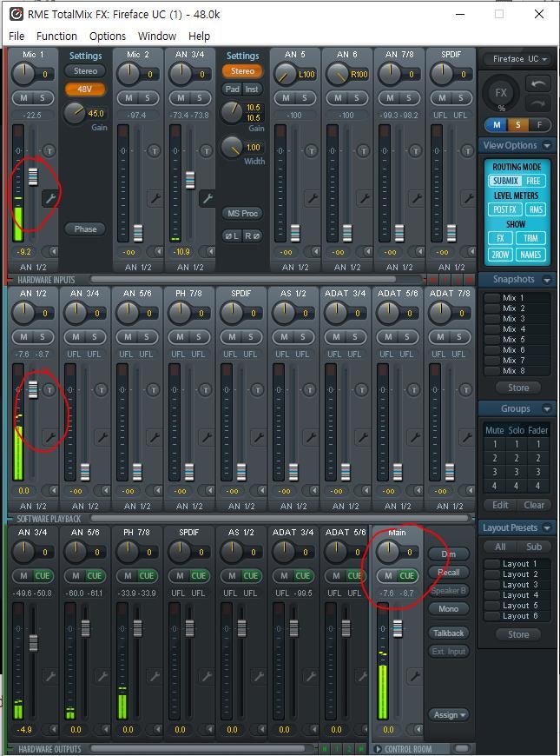Click the T trim button on Mic 2
The image size is (560, 756).
coord(154,151)
